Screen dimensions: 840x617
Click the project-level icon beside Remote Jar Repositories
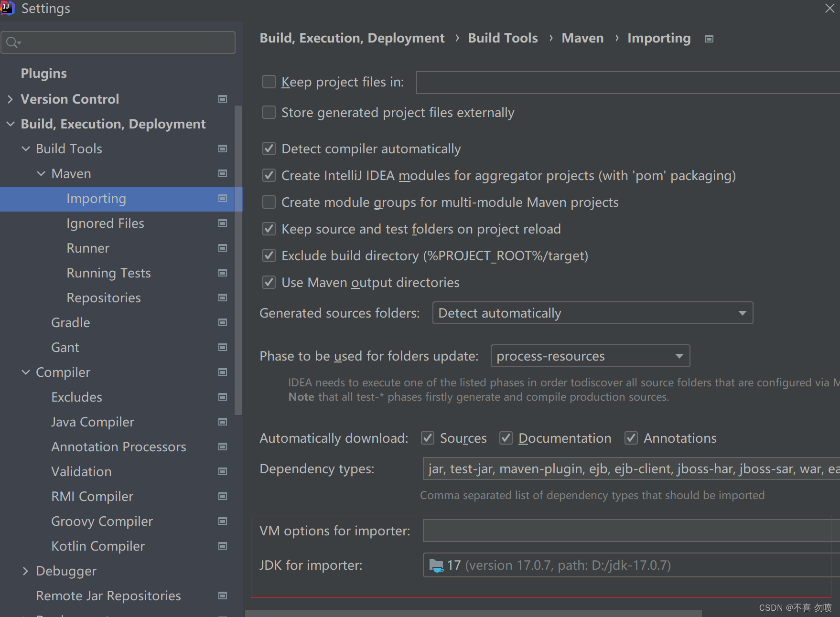click(223, 596)
